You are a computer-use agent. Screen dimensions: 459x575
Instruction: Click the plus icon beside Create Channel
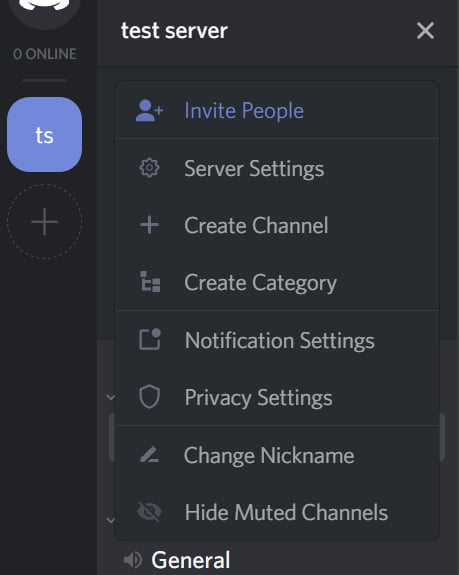[x=149, y=225]
